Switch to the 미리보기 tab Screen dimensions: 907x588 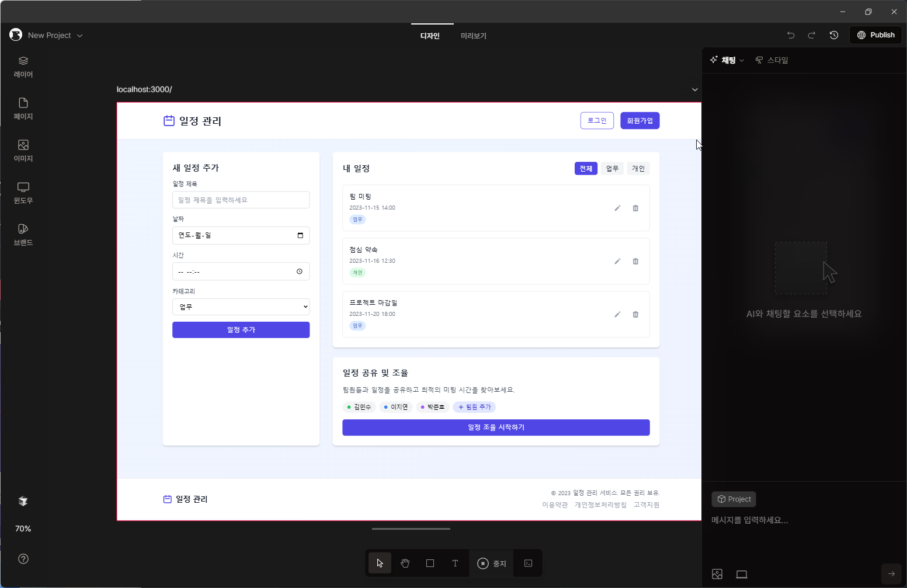coord(474,36)
